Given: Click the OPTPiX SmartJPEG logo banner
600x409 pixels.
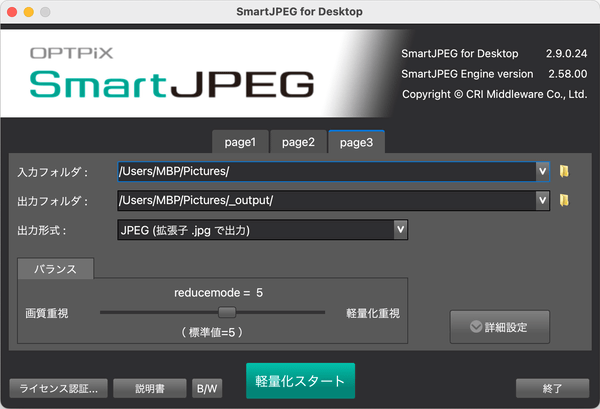Looking at the screenshot, I should pos(172,73).
